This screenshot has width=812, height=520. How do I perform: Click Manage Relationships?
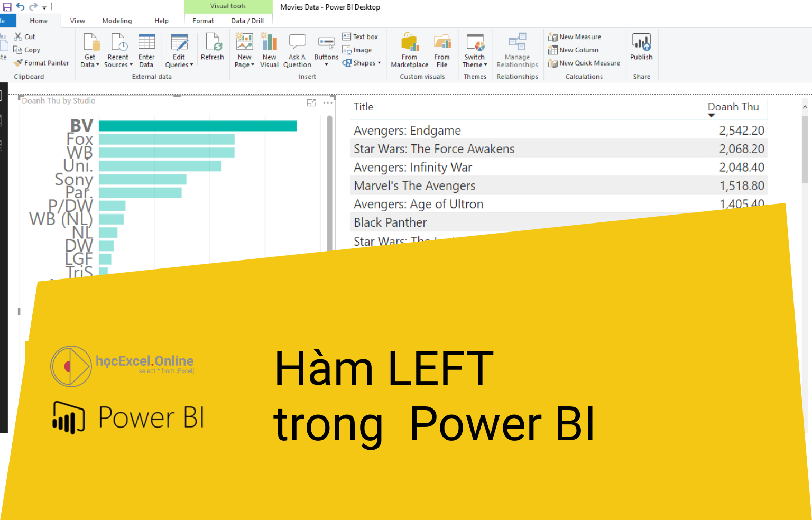pyautogui.click(x=517, y=50)
